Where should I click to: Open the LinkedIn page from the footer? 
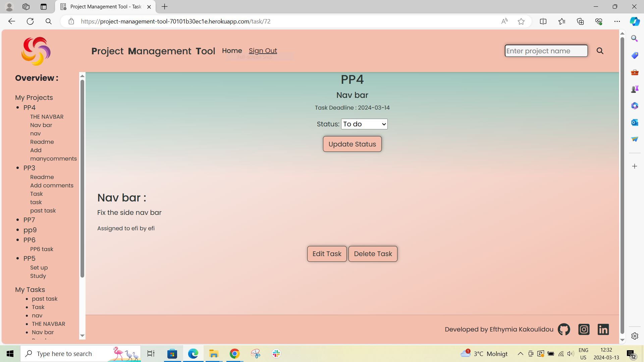pos(603,329)
